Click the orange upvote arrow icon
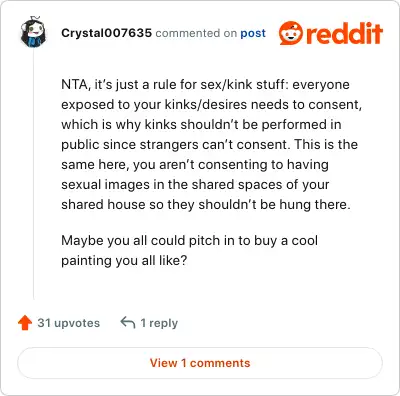 (25, 323)
